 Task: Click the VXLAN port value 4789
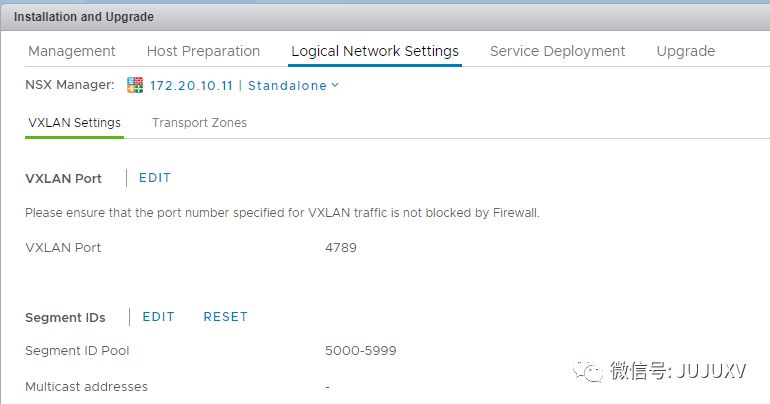(341, 248)
